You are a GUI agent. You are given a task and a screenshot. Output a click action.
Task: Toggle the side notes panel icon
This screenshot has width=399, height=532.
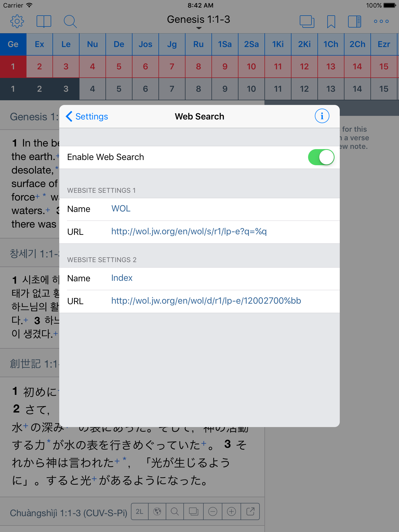click(354, 21)
